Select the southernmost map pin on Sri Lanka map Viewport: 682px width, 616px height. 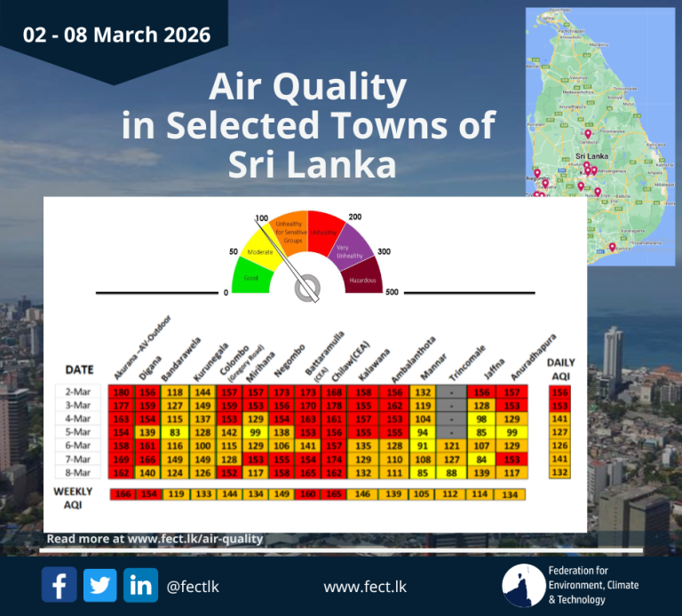pyautogui.click(x=613, y=245)
